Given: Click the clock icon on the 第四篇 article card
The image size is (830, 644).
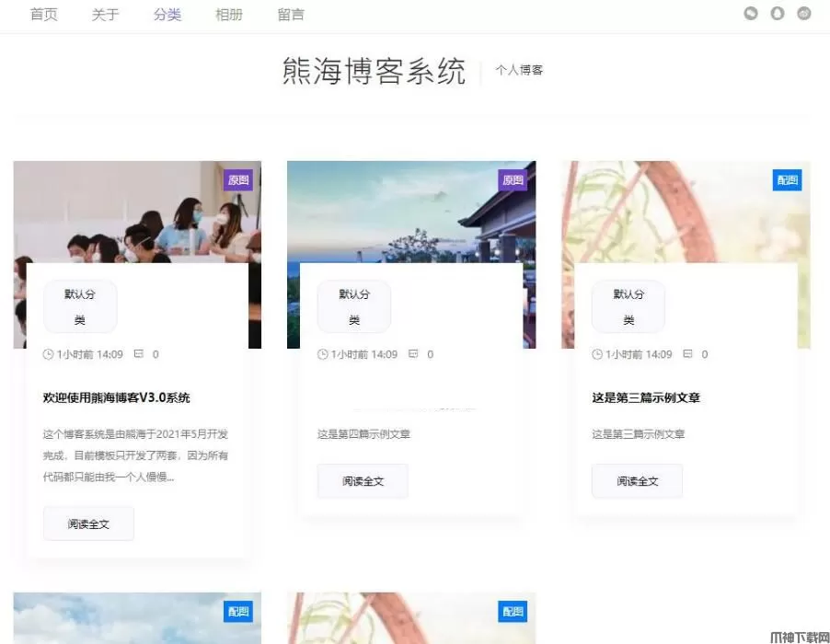Looking at the screenshot, I should point(322,354).
